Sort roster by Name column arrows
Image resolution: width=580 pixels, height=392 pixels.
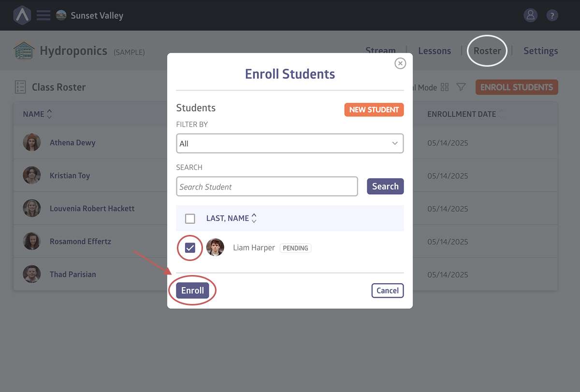point(49,115)
